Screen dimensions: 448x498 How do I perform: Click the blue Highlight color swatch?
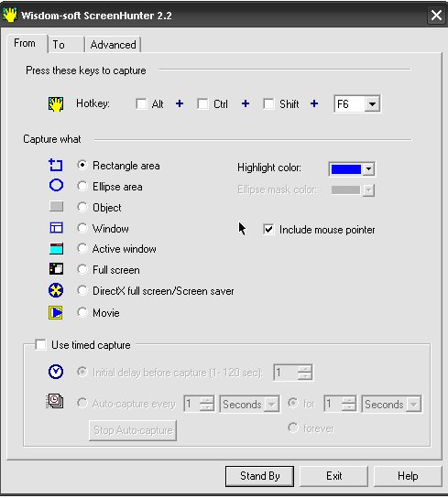pyautogui.click(x=346, y=169)
